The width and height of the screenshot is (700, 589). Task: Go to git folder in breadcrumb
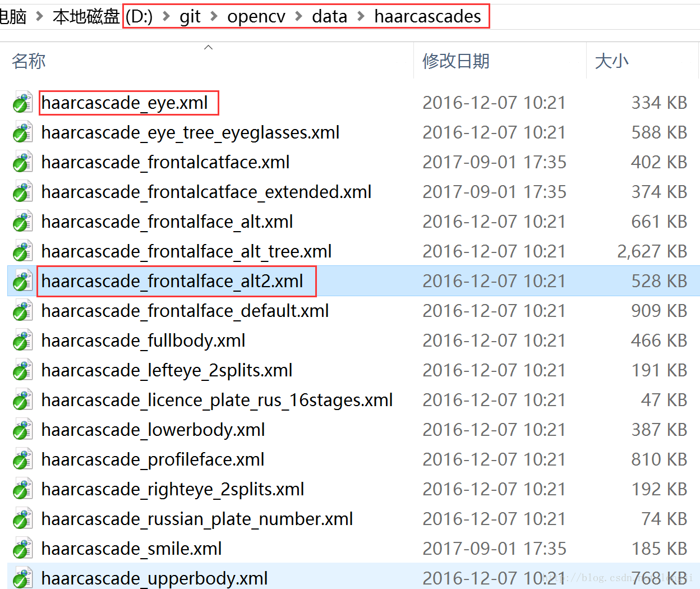click(190, 16)
